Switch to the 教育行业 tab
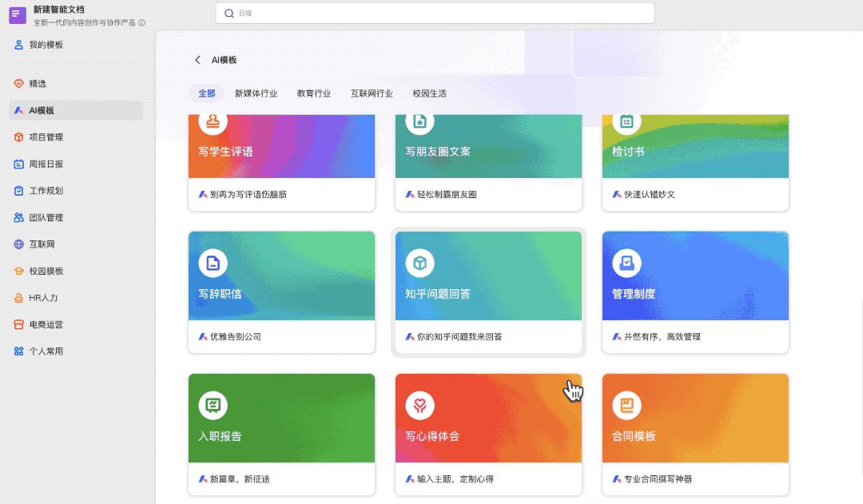The width and height of the screenshot is (863, 504). pyautogui.click(x=314, y=93)
